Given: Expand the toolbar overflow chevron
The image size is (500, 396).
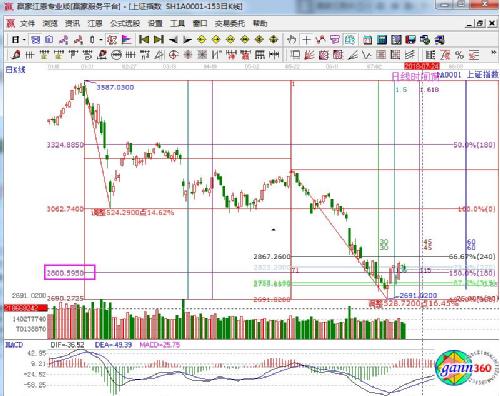Looking at the screenshot, I should click(x=493, y=53).
